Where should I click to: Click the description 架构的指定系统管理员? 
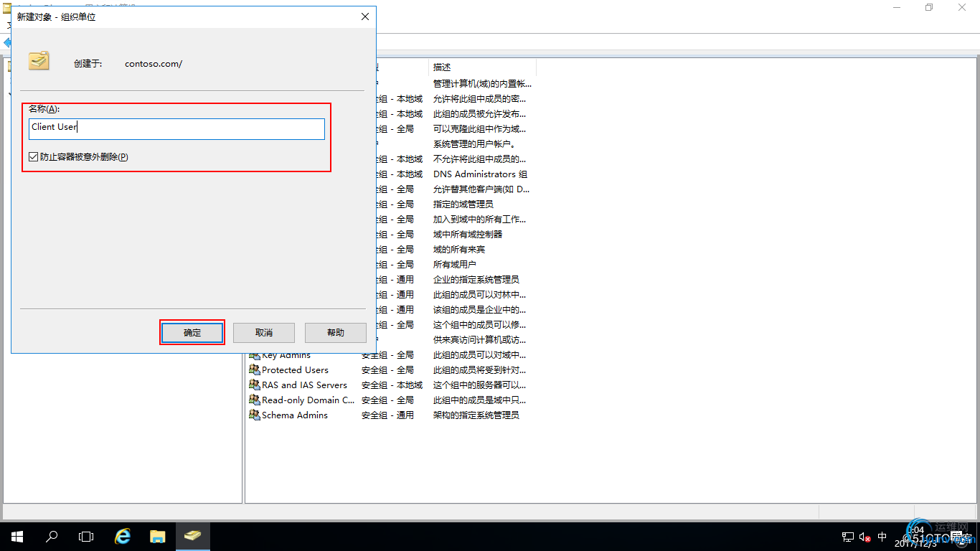pyautogui.click(x=476, y=415)
